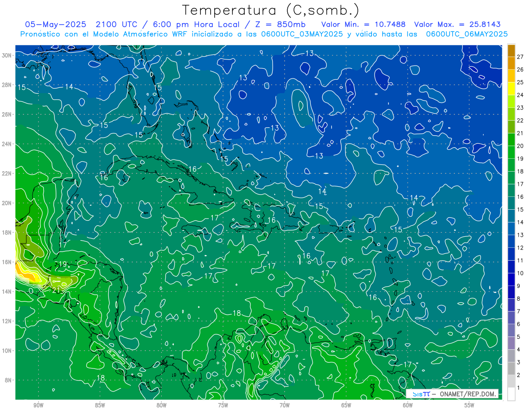
Task: Pick the gray swatch between 2 and 3
Action: 511,368
